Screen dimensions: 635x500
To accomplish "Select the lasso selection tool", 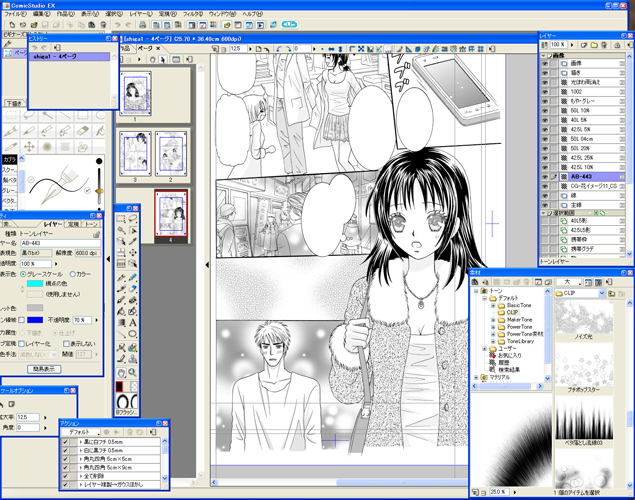I will (132, 219).
